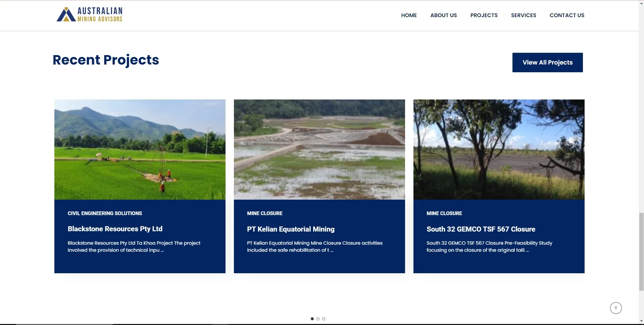Viewport: 644px width, 325px height.
Task: Click the South 32 Pre-Feasibility Study description text
Action: pos(489,246)
